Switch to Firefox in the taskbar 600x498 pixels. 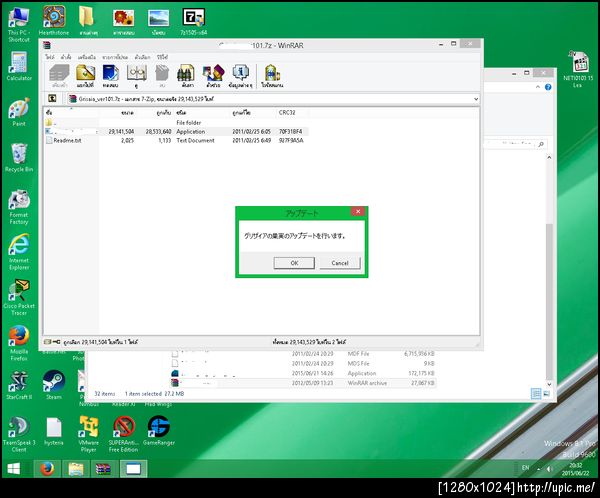tap(47, 469)
